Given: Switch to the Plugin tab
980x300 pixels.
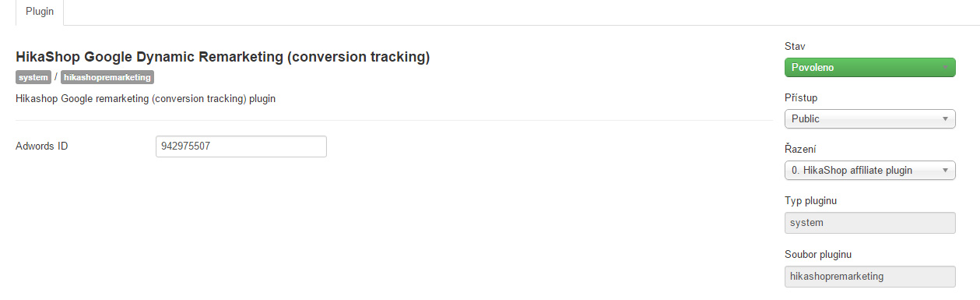Looking at the screenshot, I should 40,12.
